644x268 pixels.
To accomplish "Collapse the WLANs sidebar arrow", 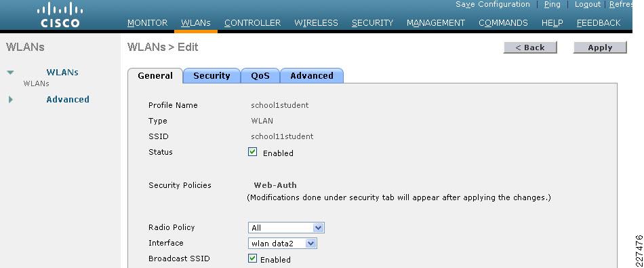I will (10, 73).
